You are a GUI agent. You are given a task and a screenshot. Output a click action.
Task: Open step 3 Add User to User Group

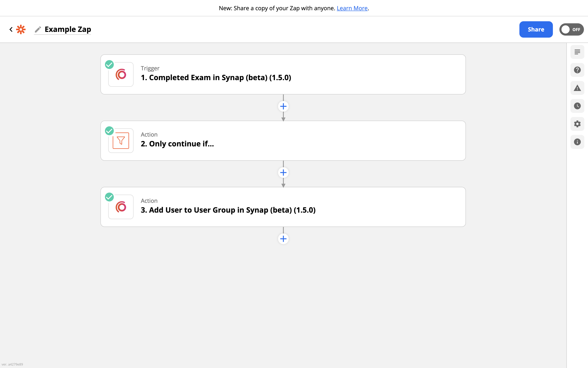point(283,207)
